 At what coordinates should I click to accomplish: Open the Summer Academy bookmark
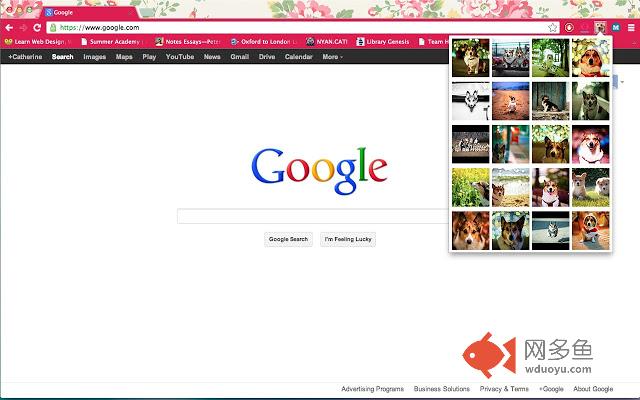pos(111,42)
